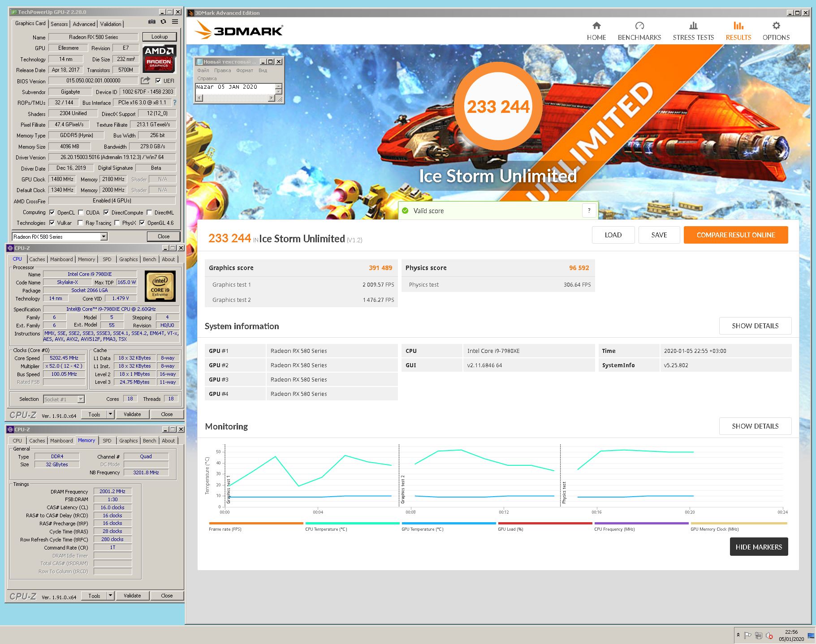Click Notepad horizontal scrollbar right arrow
This screenshot has height=644, width=816.
(x=271, y=98)
